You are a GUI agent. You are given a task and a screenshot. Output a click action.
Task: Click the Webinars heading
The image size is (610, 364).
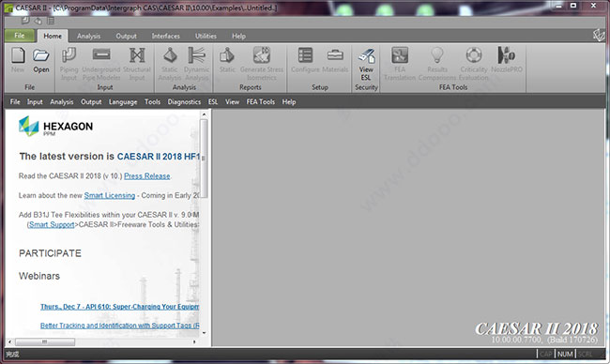click(39, 276)
